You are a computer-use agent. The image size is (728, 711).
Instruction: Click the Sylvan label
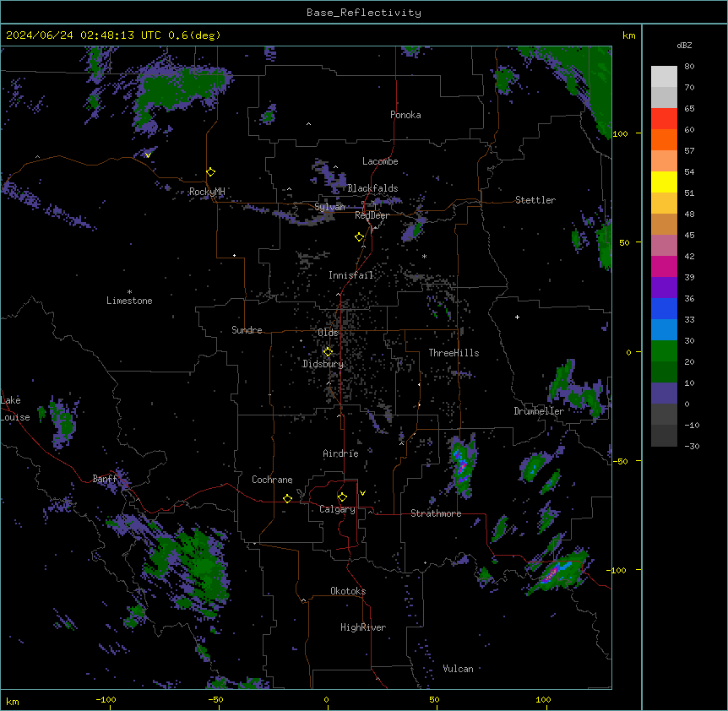point(329,207)
